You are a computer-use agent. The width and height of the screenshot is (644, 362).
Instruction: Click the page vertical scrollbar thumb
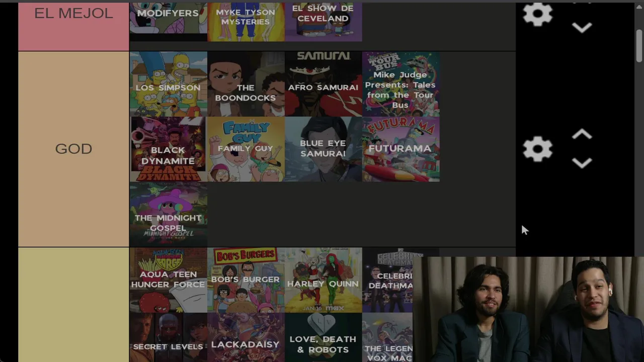click(639, 46)
